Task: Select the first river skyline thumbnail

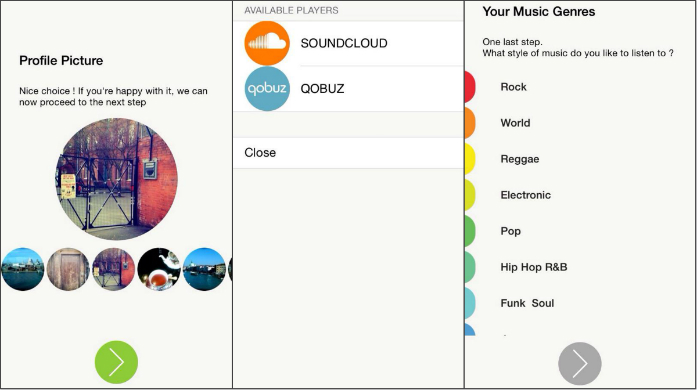Action: pyautogui.click(x=23, y=269)
